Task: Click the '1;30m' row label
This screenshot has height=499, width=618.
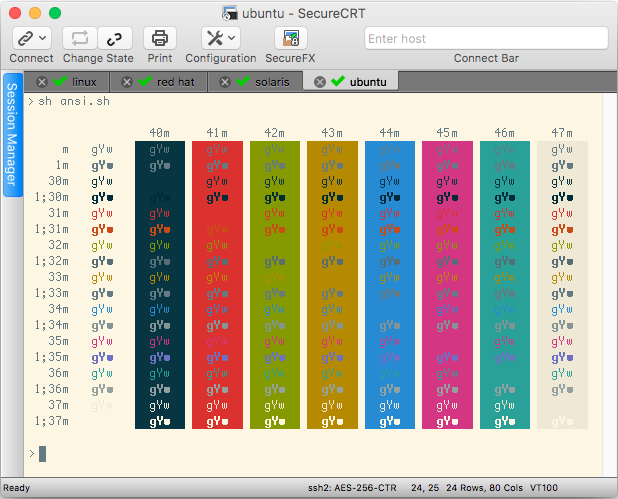Action: pos(52,197)
